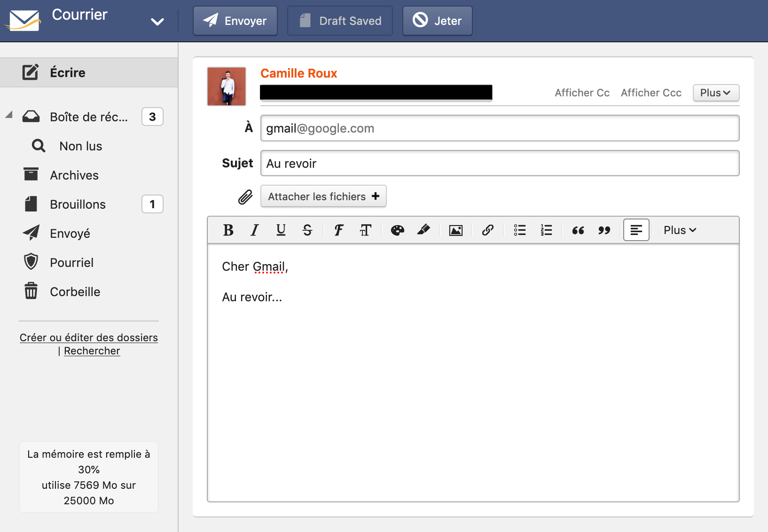Click the Écrire compose item
Image resolution: width=768 pixels, height=532 pixels.
pyautogui.click(x=89, y=72)
